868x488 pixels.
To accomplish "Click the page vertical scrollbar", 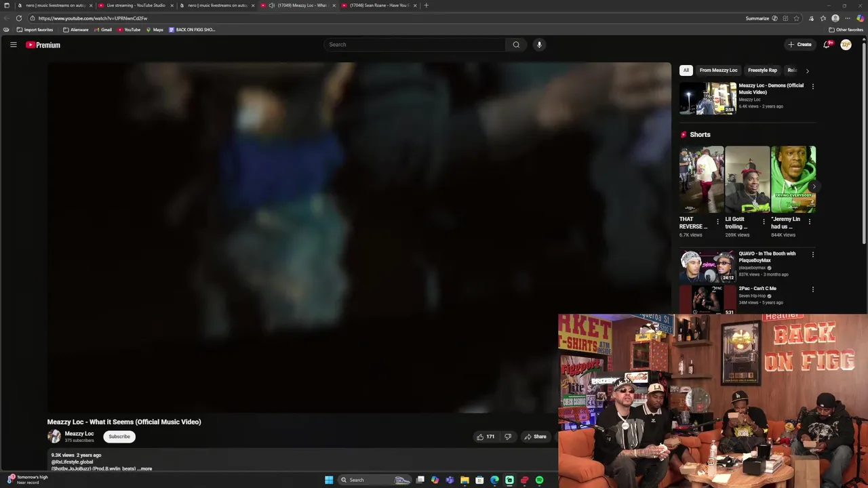I will tap(864, 142).
